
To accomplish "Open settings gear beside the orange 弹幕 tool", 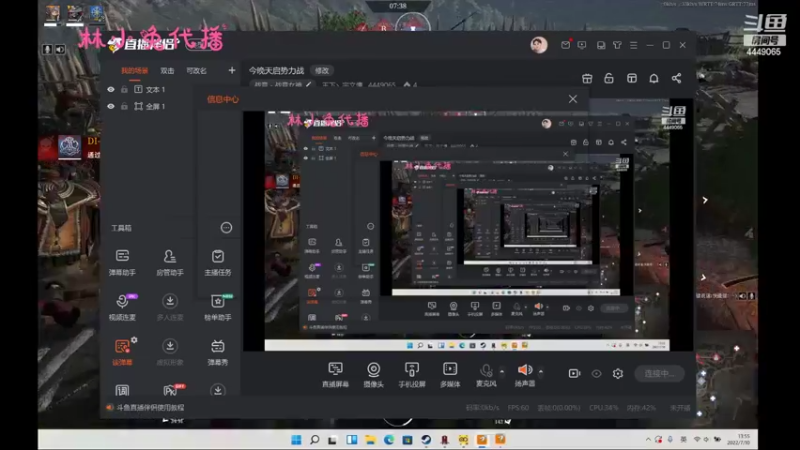I will tap(134, 340).
